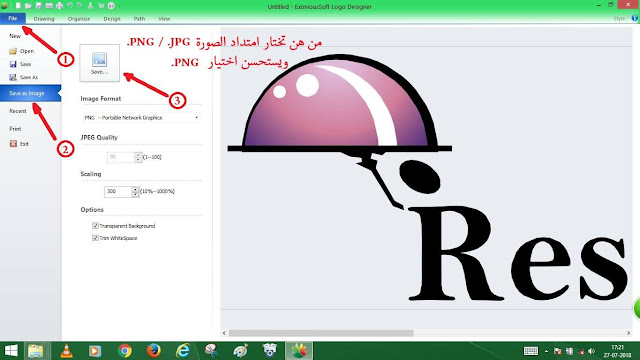Open the Style dropdown at top right

[x=620, y=18]
